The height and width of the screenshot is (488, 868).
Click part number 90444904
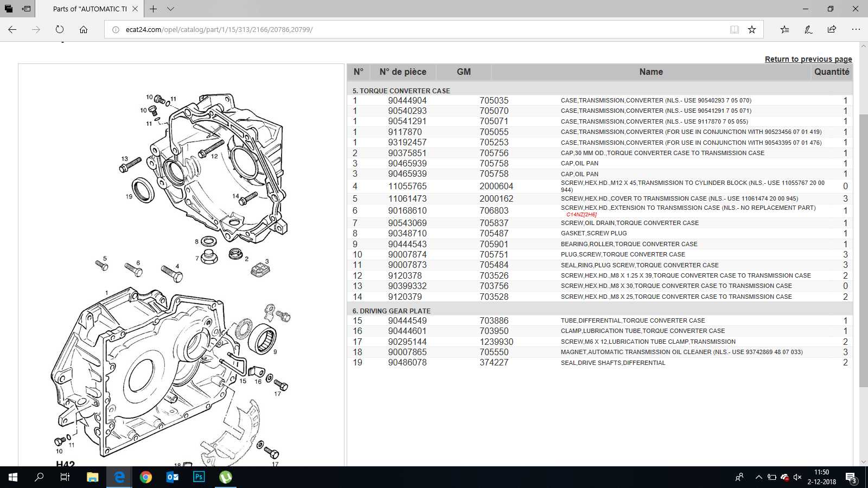pos(407,100)
